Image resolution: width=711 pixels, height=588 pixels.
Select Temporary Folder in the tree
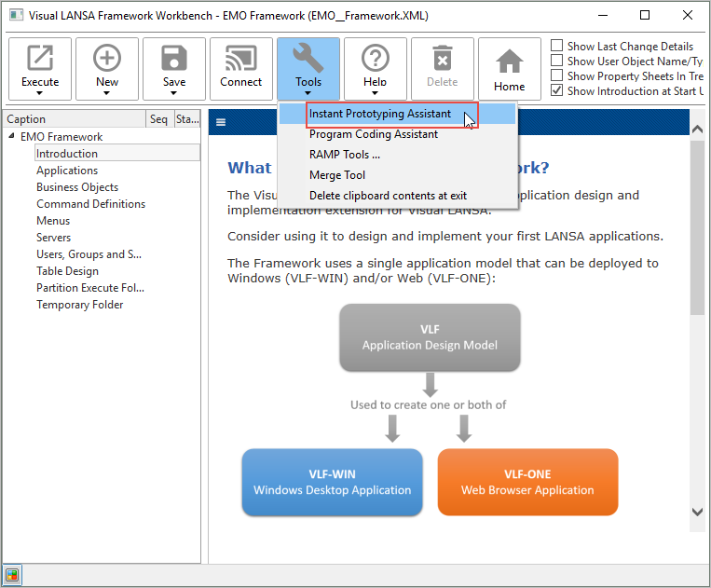tap(80, 304)
